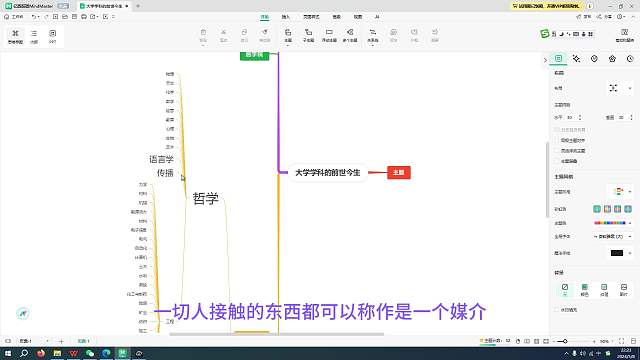Adjust the vertical spacing stepper

pos(631,118)
